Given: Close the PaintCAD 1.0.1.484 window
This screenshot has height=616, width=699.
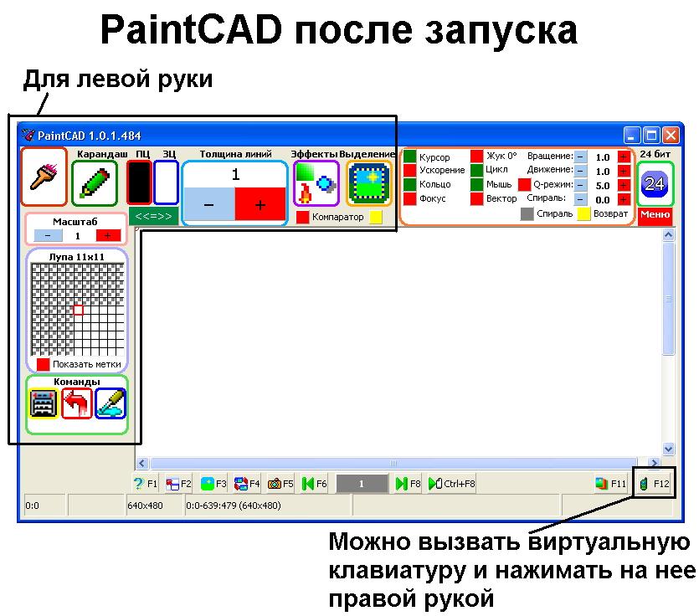Looking at the screenshot, I should 671,135.
